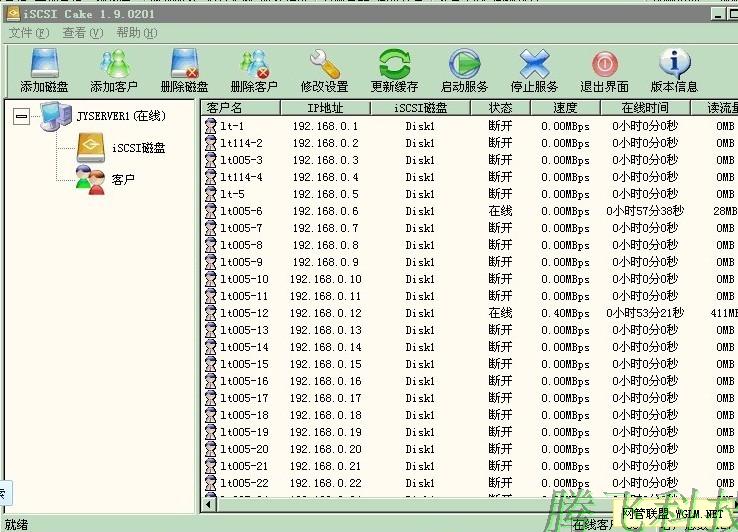Click the horizontal scrollbar left arrow
738x532 pixels.
[209, 505]
